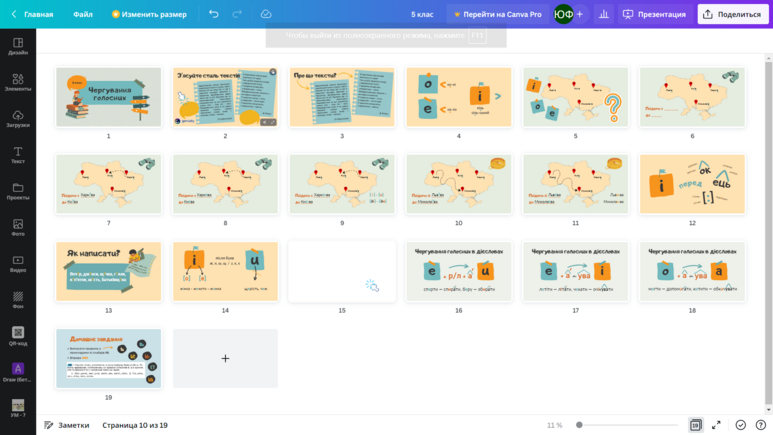Open the Изменить размер option
This screenshot has width=773, height=435.
coord(149,14)
